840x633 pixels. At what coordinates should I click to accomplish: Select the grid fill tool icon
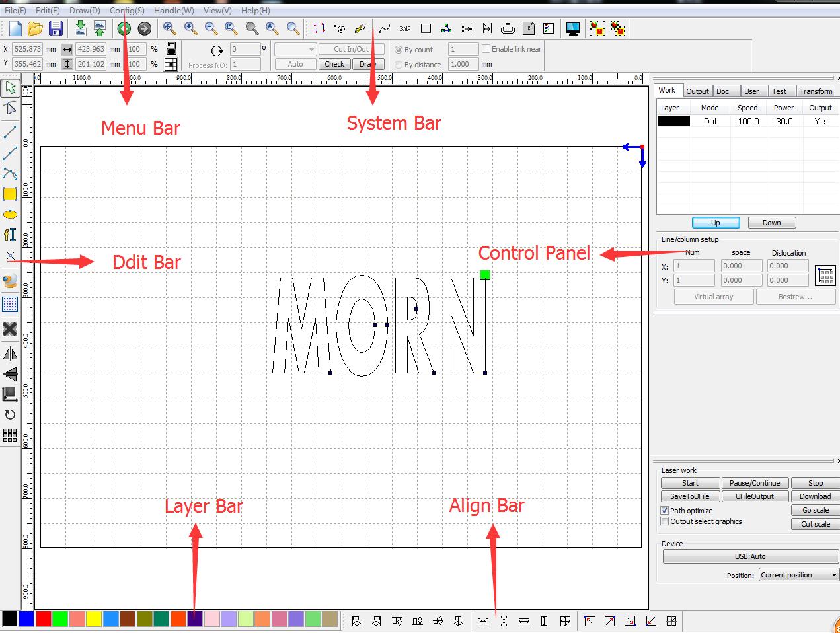pos(10,304)
